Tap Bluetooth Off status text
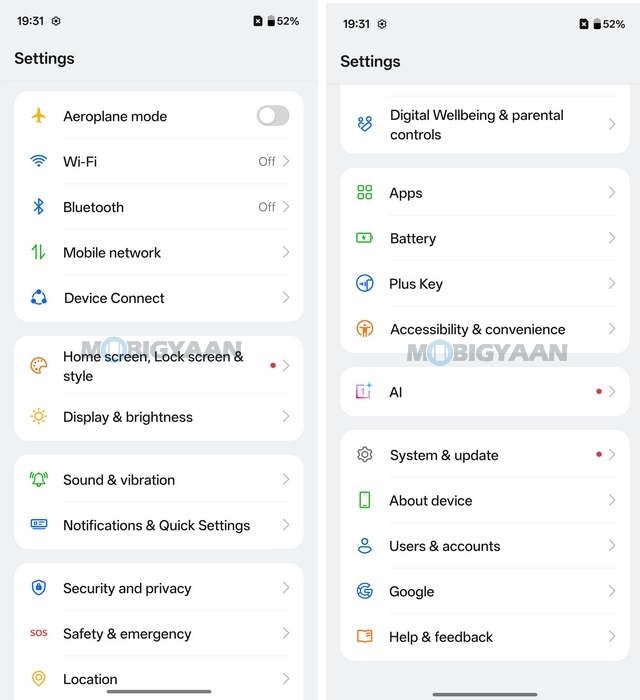Image resolution: width=640 pixels, height=700 pixels. pyautogui.click(x=267, y=207)
